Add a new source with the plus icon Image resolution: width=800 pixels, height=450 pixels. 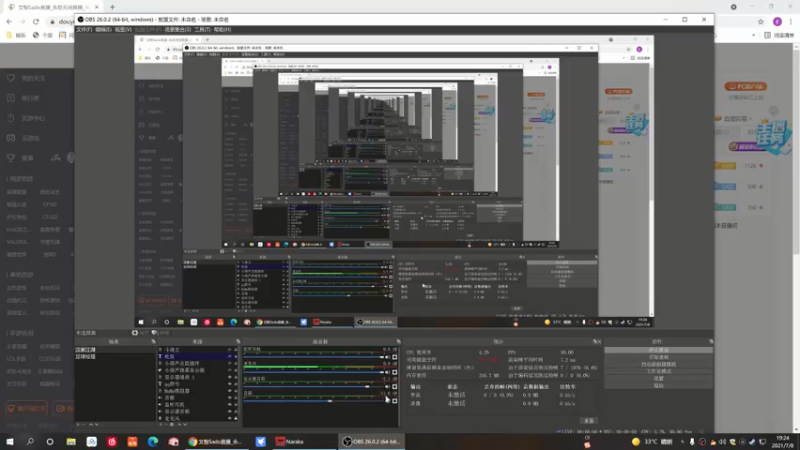[x=160, y=424]
